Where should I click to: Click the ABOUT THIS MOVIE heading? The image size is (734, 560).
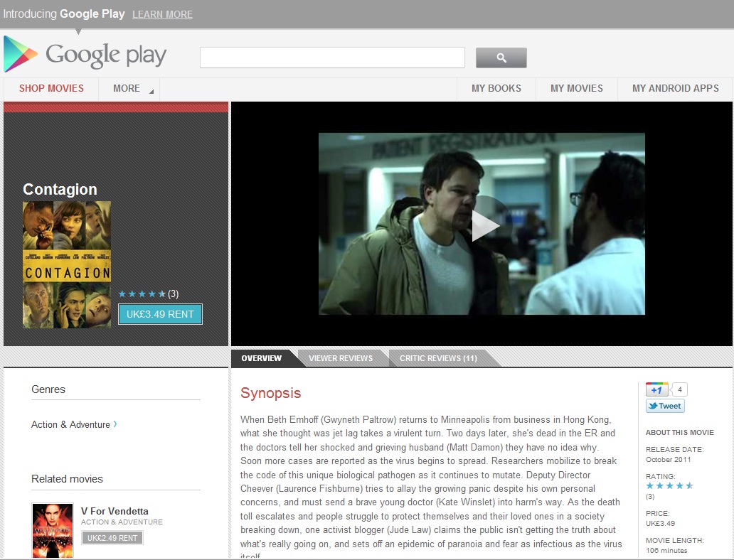pyautogui.click(x=680, y=433)
